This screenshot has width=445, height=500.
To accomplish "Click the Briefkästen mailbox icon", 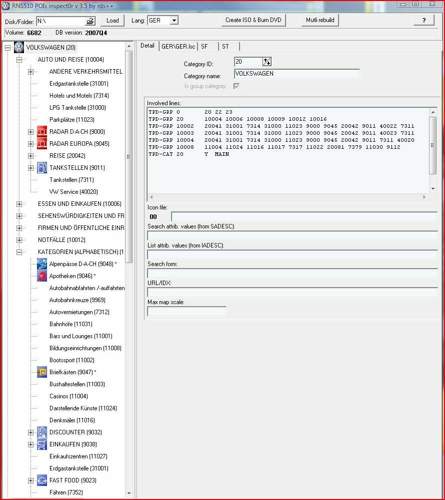I will 42,372.
